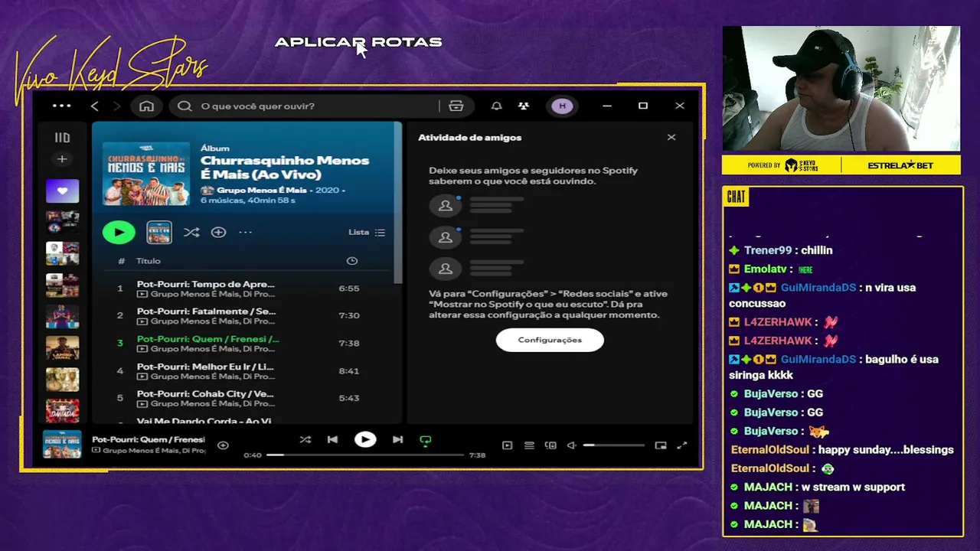
Task: Click album preview thumbnail beside play button
Action: click(x=159, y=232)
